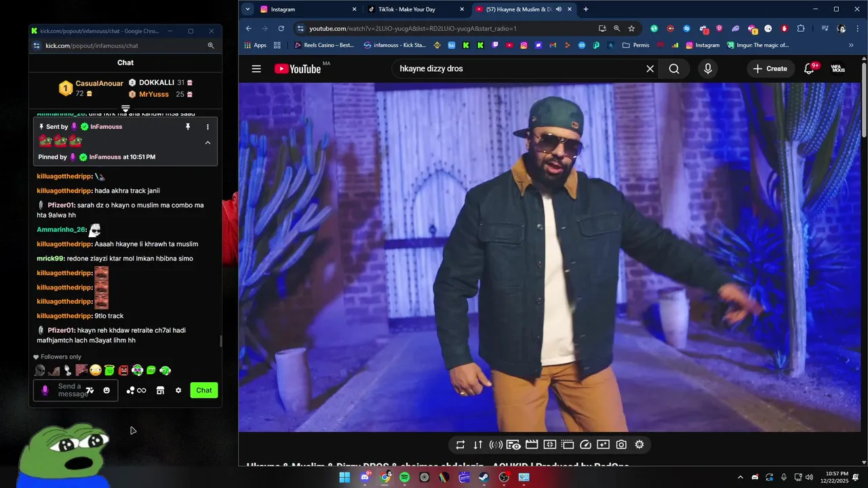Click the sort arrows icon in player toolbar
Viewport: 868px width, 488px height.
[x=478, y=445]
